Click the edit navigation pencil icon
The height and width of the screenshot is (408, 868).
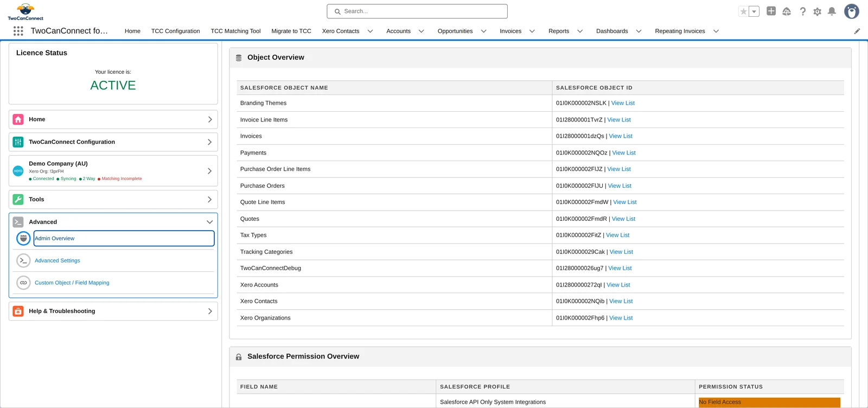pos(857,31)
